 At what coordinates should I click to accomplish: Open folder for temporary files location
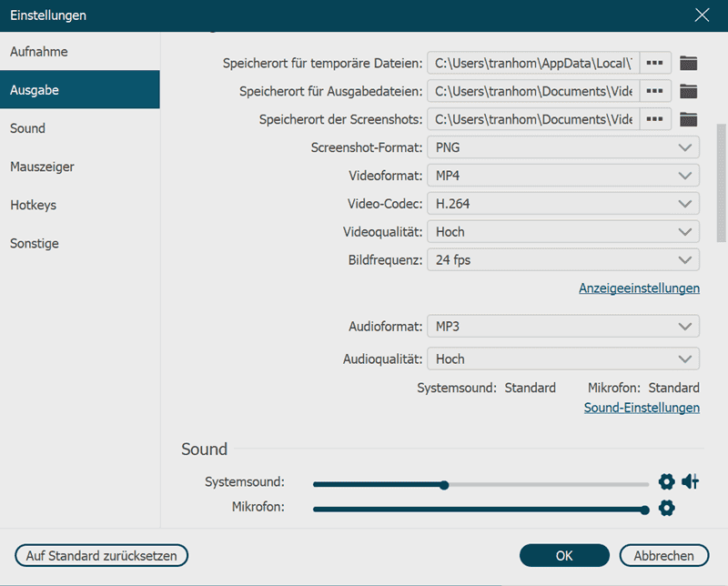pos(689,64)
